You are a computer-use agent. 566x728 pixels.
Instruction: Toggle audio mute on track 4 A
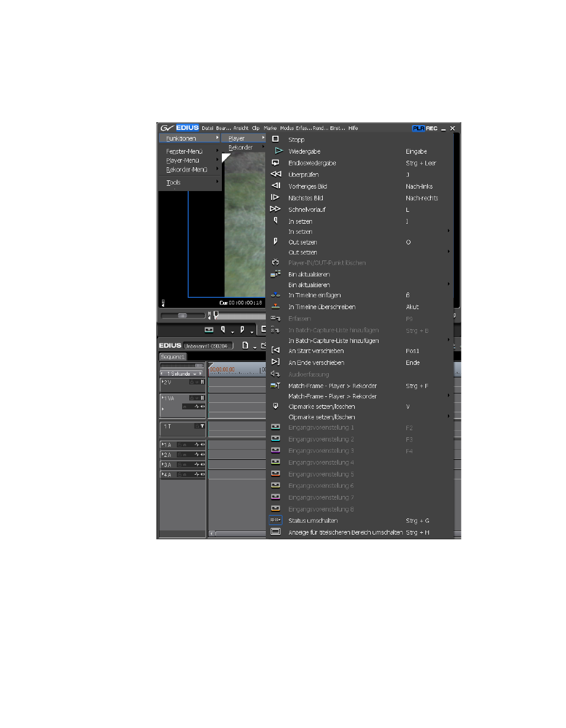[x=203, y=475]
